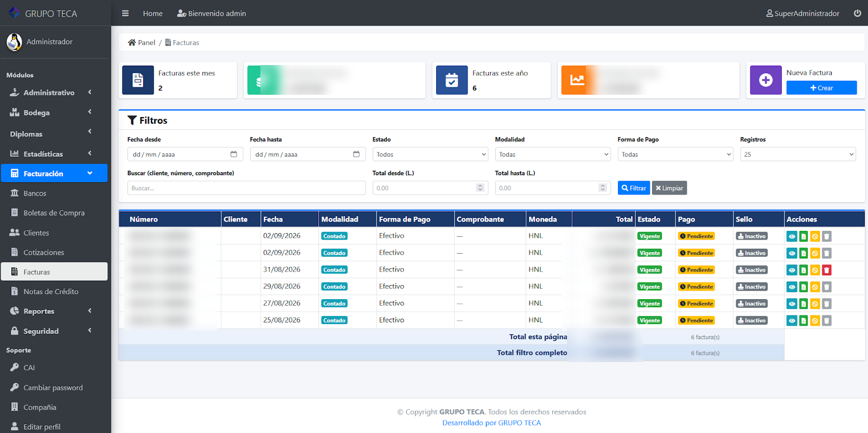868x433 pixels.
Task: Open Cotizaciones from the sidebar
Action: pos(54,253)
